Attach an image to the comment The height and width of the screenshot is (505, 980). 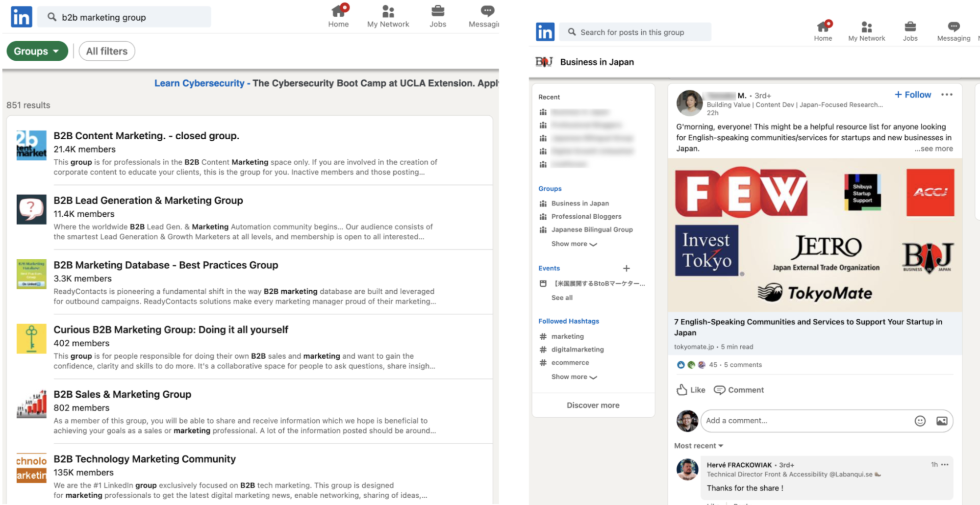942,421
